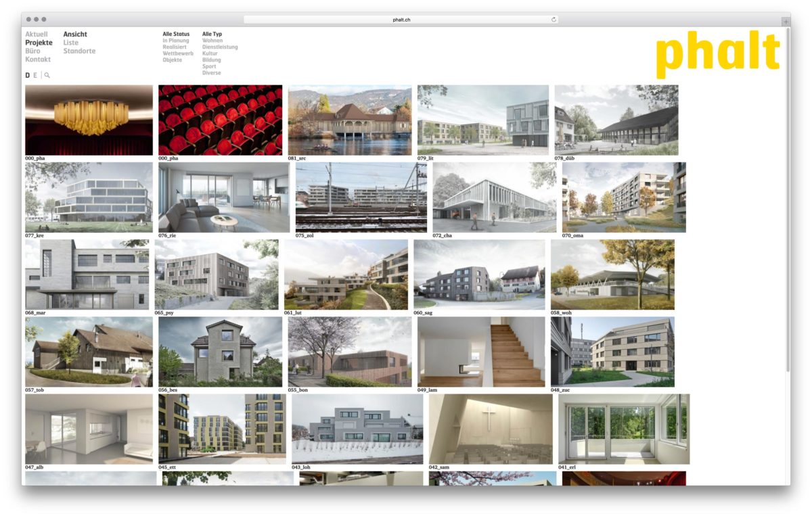This screenshot has width=812, height=516.
Task: Open the Aktuell menu item
Action: tap(37, 34)
